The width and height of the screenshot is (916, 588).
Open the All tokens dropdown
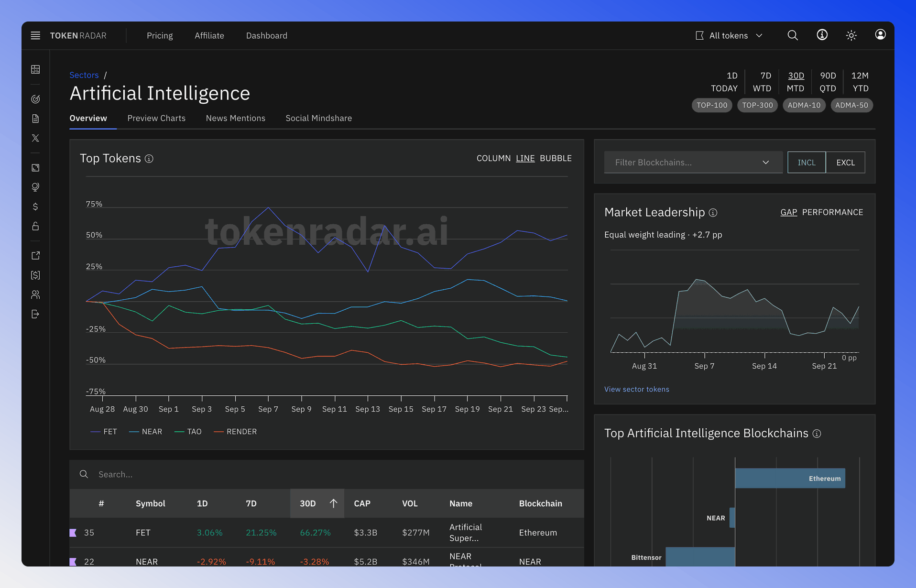pos(729,35)
